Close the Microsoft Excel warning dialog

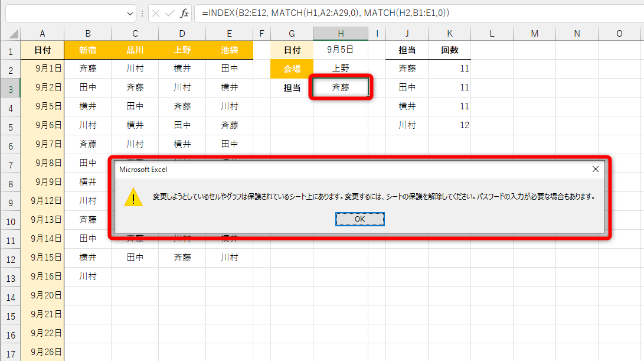(x=595, y=169)
